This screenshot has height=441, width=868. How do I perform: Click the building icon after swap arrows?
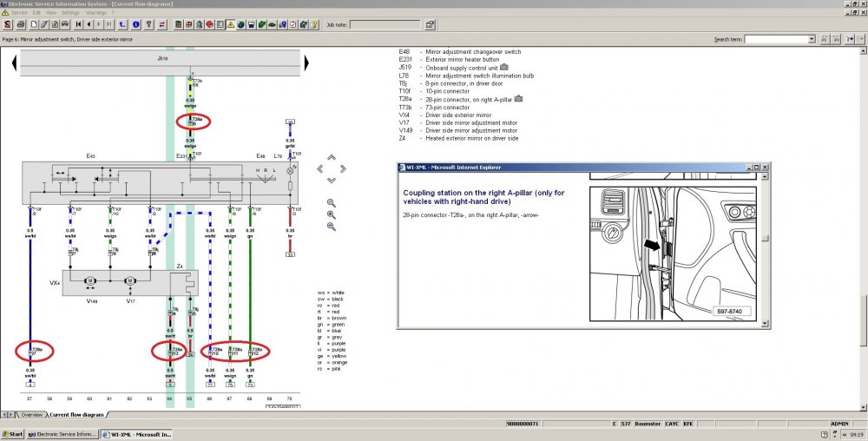point(178,24)
